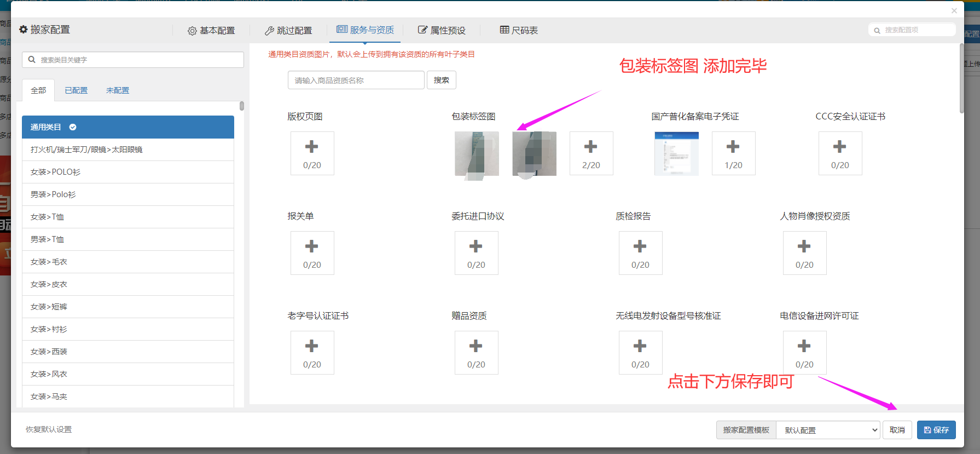Click the 请输入商品资质名称 search field
Image resolution: width=980 pixels, height=454 pixels.
(356, 81)
